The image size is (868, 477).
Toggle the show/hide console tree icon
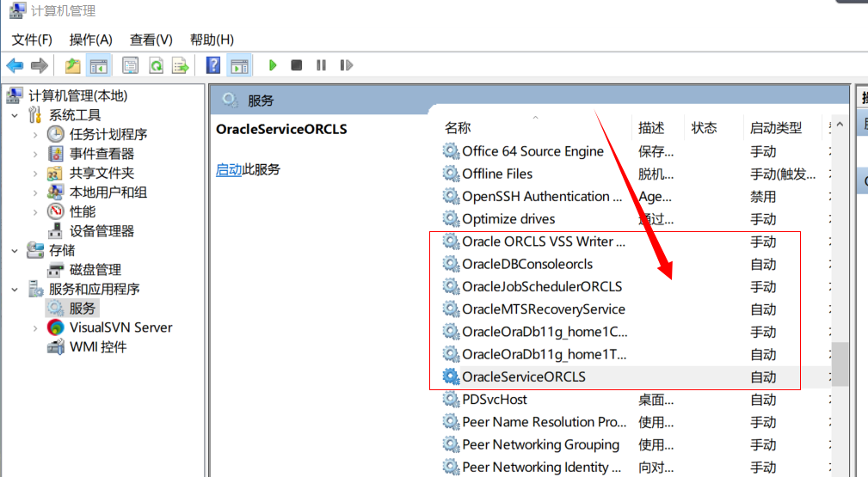tap(99, 66)
